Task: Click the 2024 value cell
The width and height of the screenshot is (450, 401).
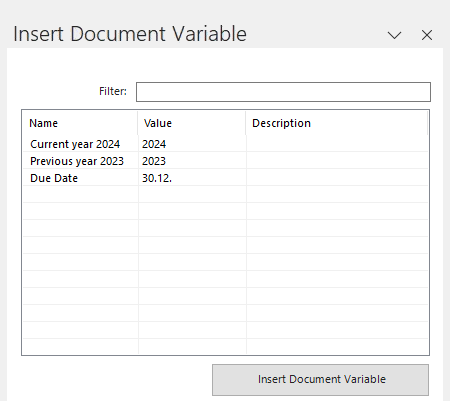Action: [192, 144]
